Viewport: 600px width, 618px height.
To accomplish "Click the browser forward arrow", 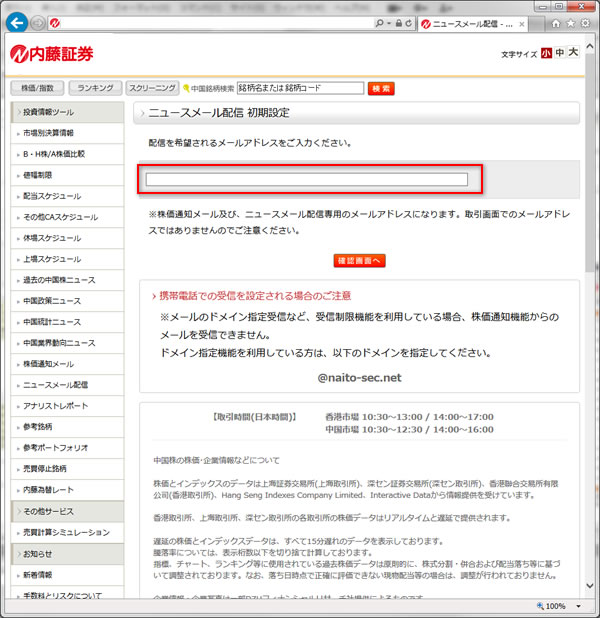I will [x=37, y=24].
